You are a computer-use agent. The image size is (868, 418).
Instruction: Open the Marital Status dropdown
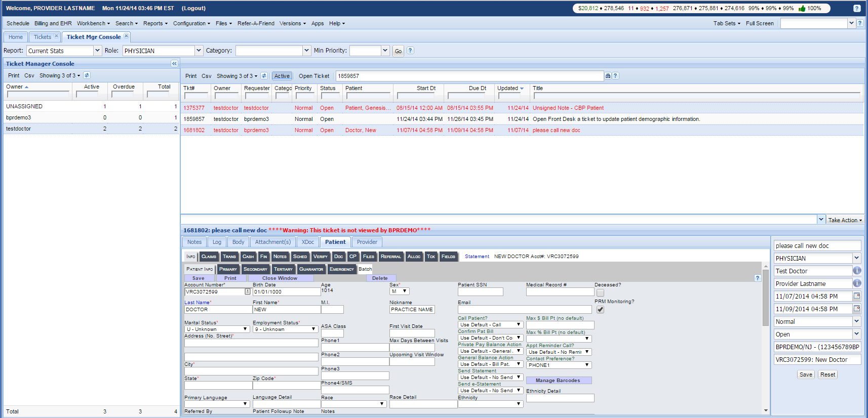(217, 329)
